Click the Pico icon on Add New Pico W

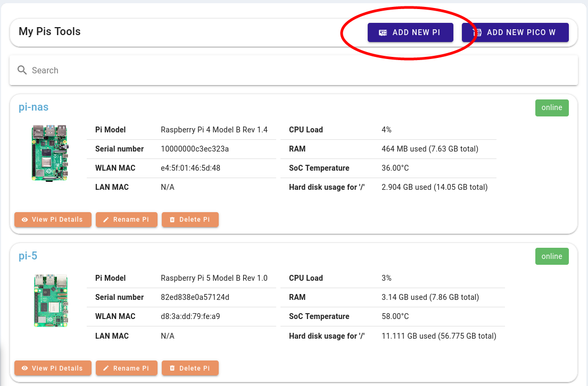tap(477, 32)
